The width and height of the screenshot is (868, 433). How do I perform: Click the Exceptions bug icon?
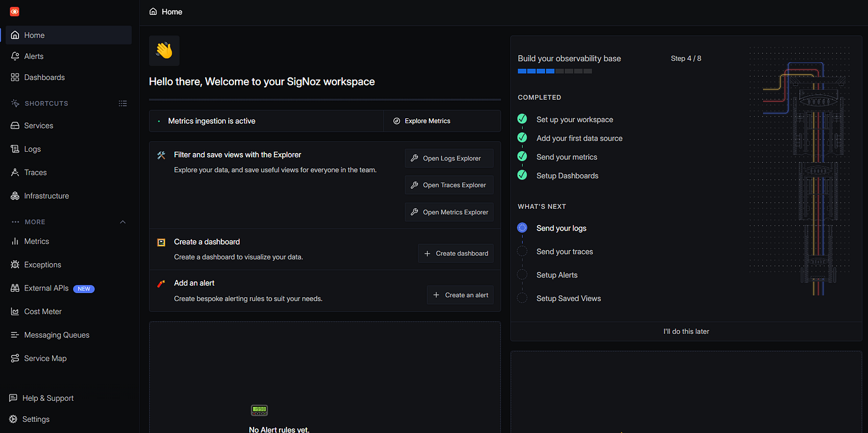point(15,265)
